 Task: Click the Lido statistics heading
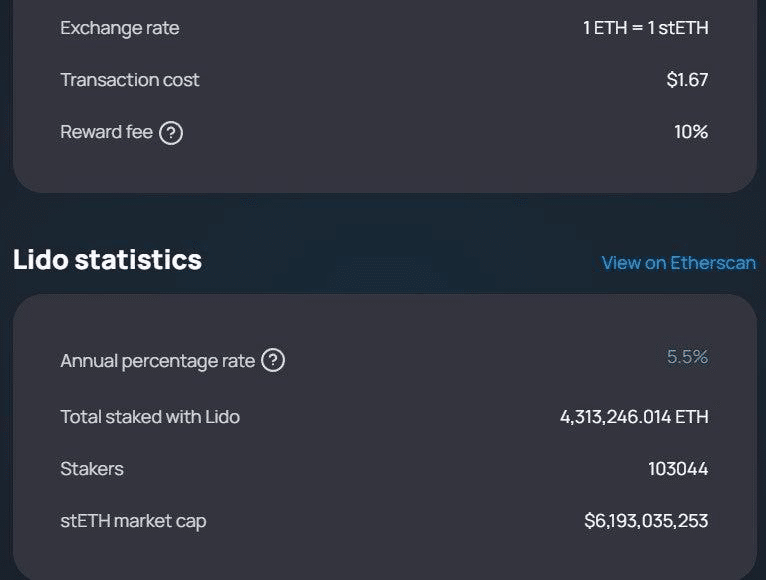107,260
